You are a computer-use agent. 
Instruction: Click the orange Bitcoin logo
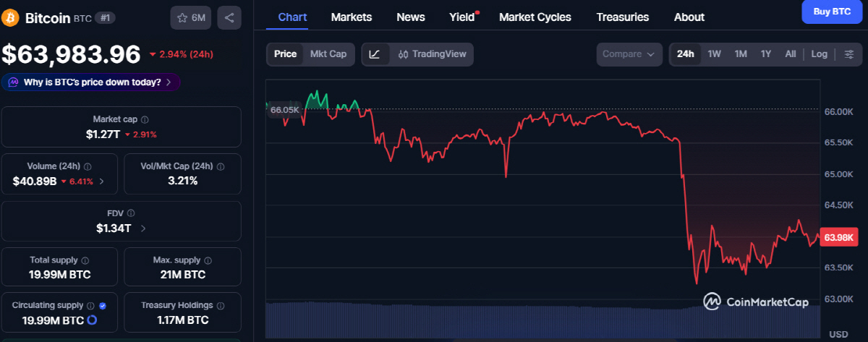point(11,18)
